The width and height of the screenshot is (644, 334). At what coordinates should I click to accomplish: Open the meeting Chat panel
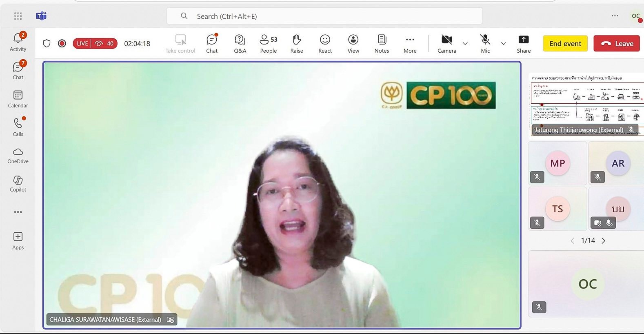click(212, 44)
